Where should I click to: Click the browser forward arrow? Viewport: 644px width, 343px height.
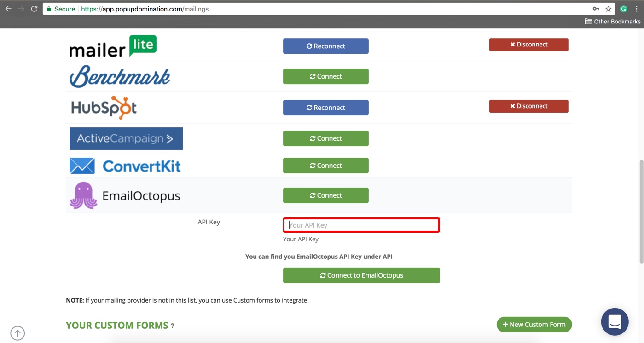[21, 9]
